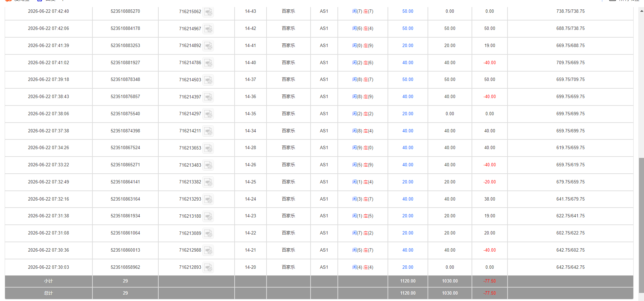
Task: Select win/loss -40.00 in row 523510881927
Action: point(490,63)
